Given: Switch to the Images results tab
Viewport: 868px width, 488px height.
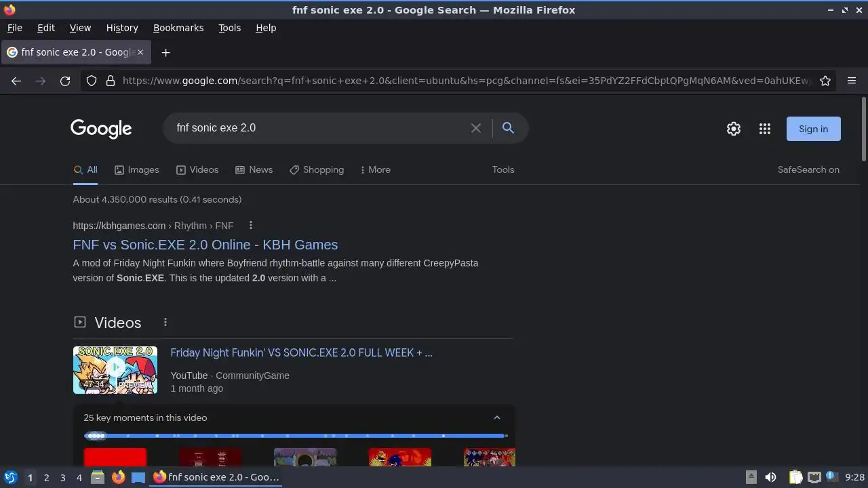Looking at the screenshot, I should [x=136, y=170].
